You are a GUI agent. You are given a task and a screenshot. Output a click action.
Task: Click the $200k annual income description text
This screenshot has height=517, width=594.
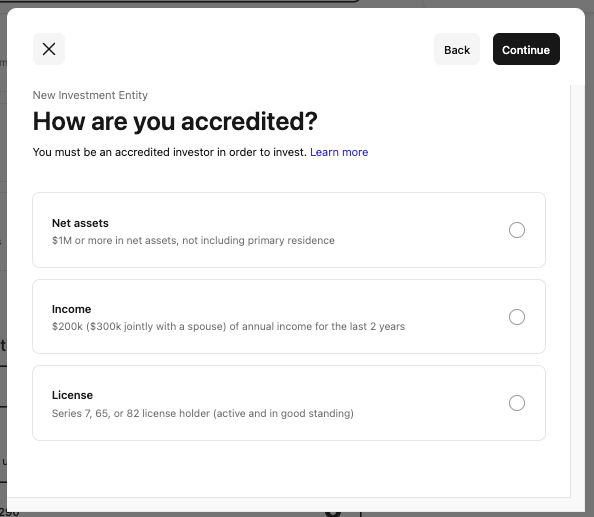pos(228,326)
